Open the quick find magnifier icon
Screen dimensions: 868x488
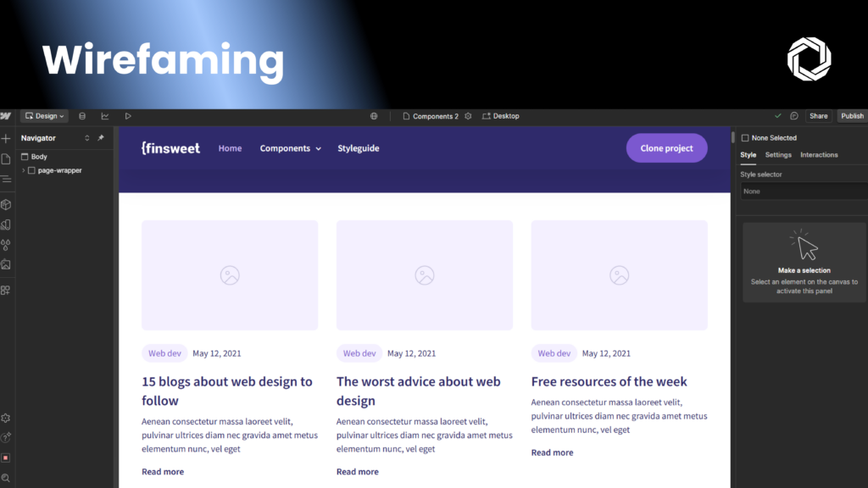[6, 478]
